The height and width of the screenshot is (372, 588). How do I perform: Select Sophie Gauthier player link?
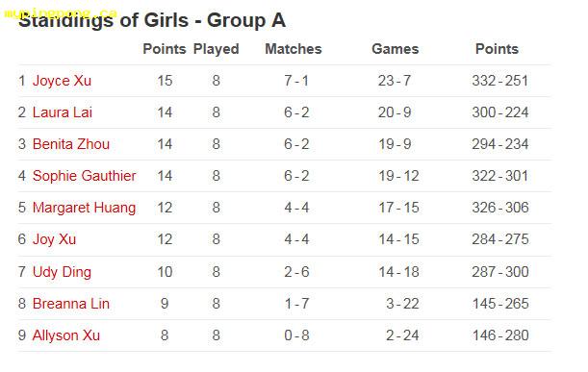(x=84, y=176)
